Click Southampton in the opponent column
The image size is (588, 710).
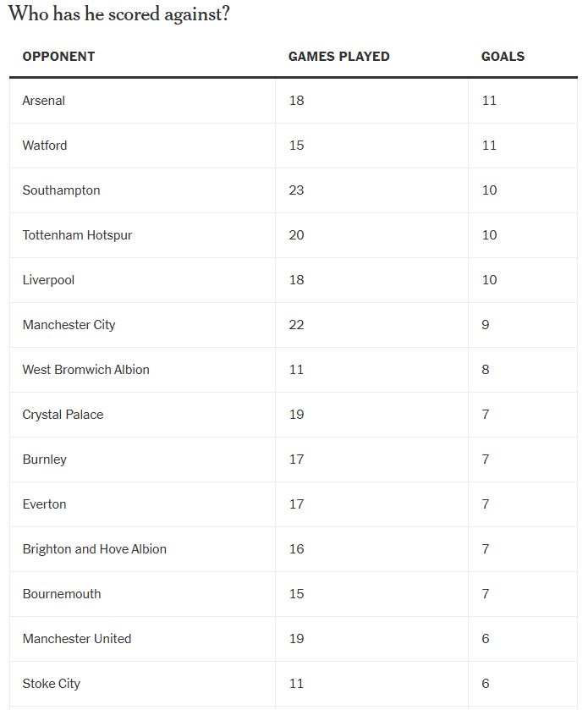(61, 190)
